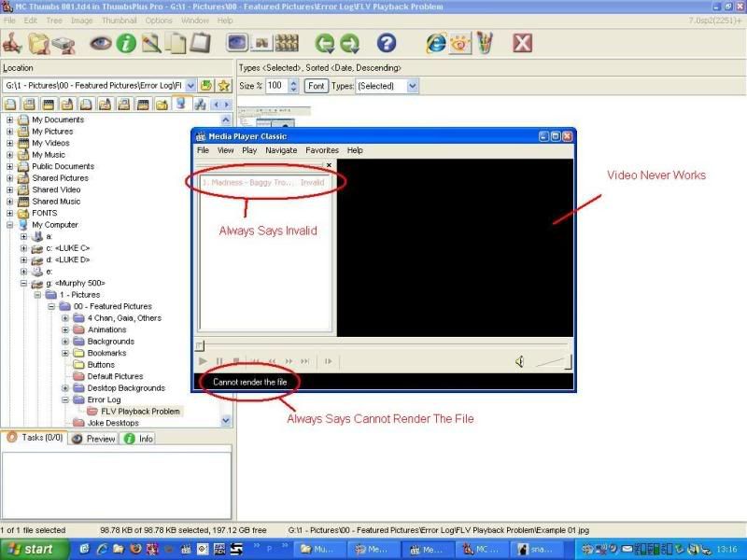This screenshot has width=747, height=560.
Task: Switch to the Info tab
Action: point(138,439)
